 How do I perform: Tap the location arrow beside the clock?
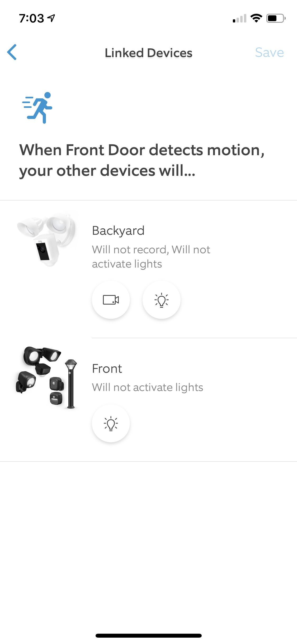point(51,18)
